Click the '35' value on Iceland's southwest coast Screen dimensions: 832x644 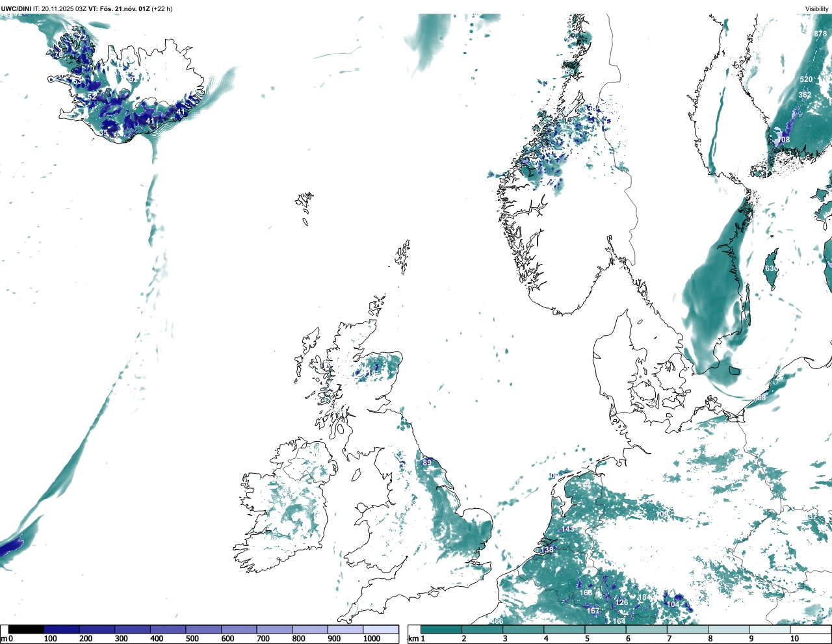[104, 133]
